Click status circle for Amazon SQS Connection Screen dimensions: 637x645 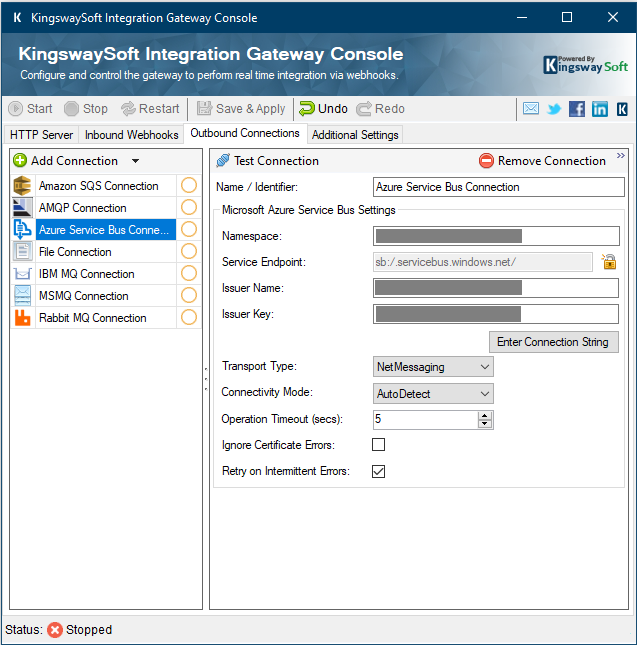point(189,186)
